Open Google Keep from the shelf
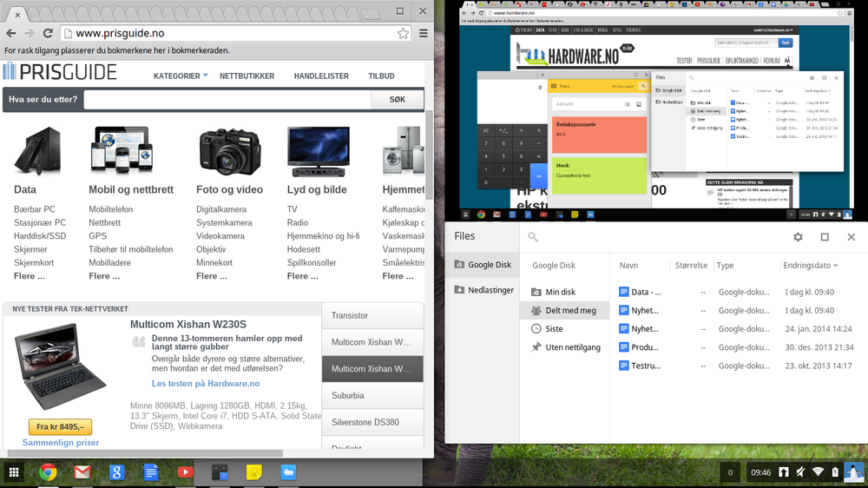The height and width of the screenshot is (488, 868). pyautogui.click(x=254, y=472)
